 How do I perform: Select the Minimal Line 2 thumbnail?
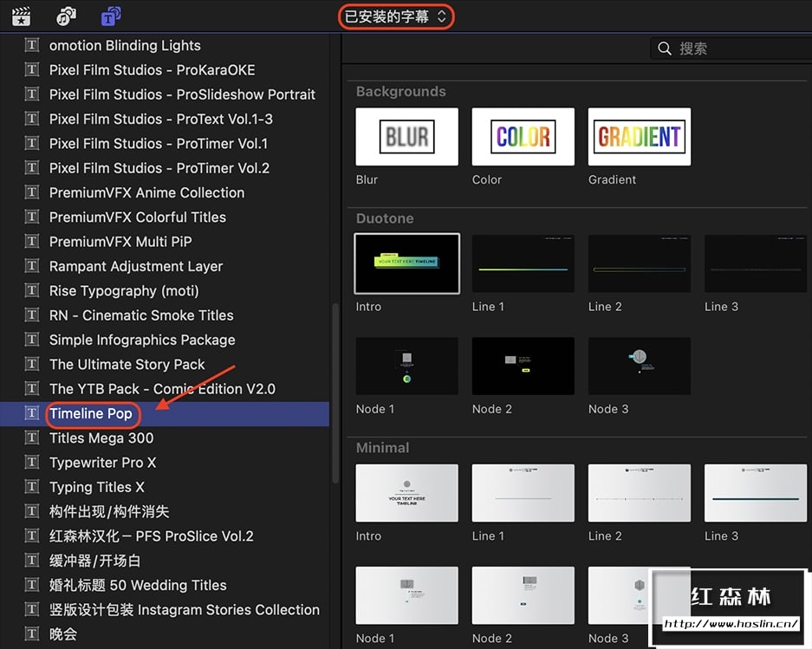(x=639, y=493)
